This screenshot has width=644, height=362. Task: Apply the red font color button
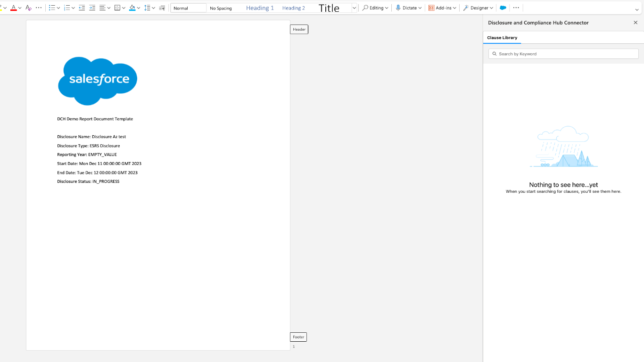13,8
